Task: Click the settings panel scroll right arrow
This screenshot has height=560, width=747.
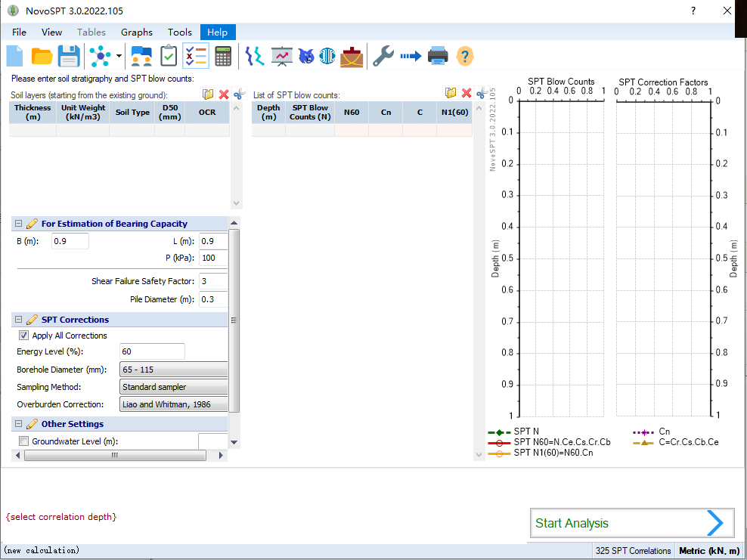Action: point(221,455)
